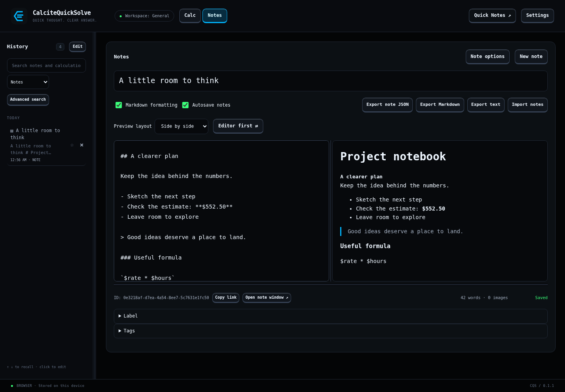Delete the history entry with the X icon
The width and height of the screenshot is (565, 392).
tap(82, 145)
